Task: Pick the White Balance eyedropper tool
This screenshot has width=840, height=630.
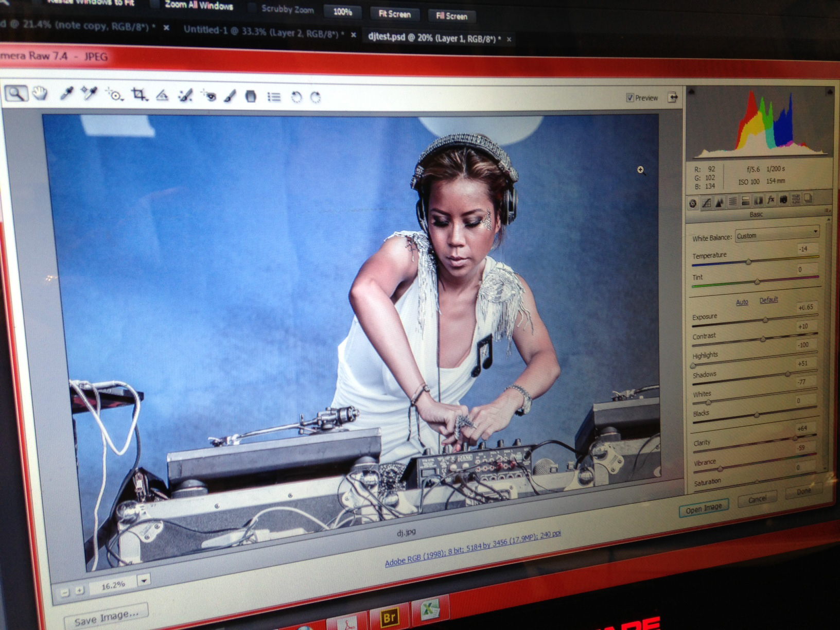Action: coord(66,93)
